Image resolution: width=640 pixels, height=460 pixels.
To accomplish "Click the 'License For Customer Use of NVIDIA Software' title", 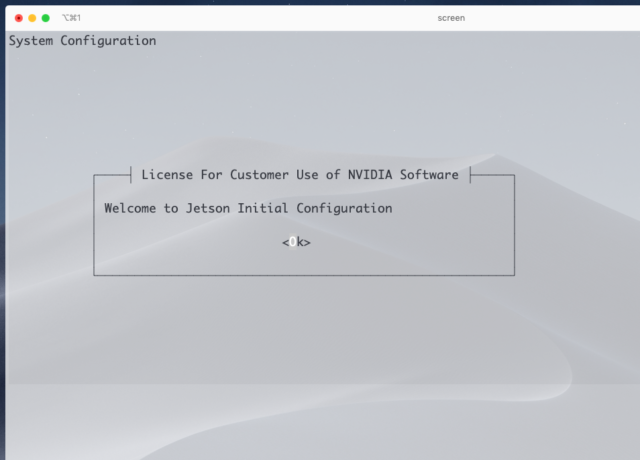I will tap(300, 175).
